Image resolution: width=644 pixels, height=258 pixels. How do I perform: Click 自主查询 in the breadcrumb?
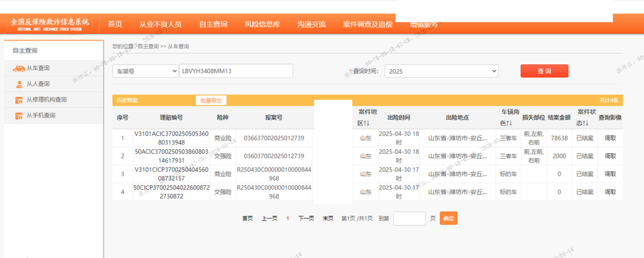(x=148, y=47)
